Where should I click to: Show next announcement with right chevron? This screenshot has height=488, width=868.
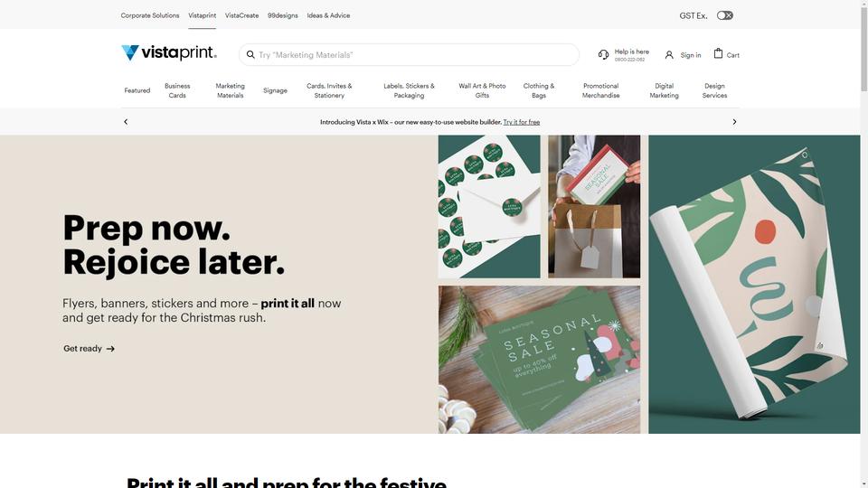[x=734, y=122]
